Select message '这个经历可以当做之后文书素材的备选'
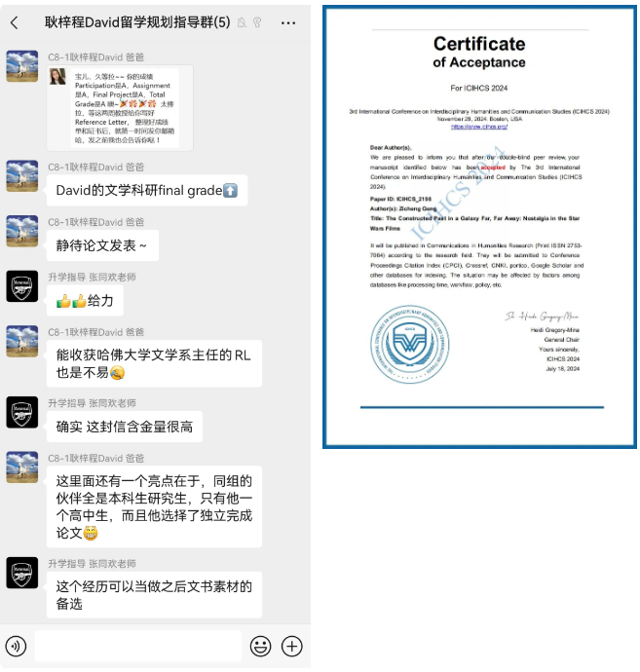The height and width of the screenshot is (672, 640). click(x=154, y=595)
